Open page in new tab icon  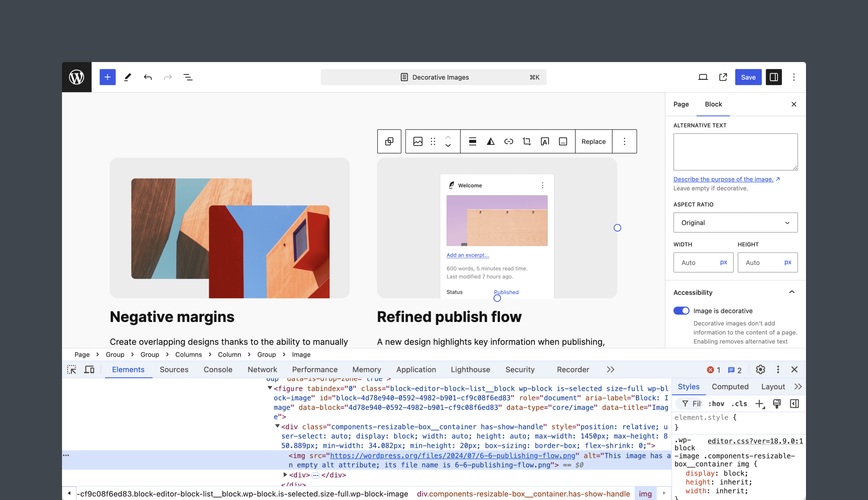tap(723, 77)
